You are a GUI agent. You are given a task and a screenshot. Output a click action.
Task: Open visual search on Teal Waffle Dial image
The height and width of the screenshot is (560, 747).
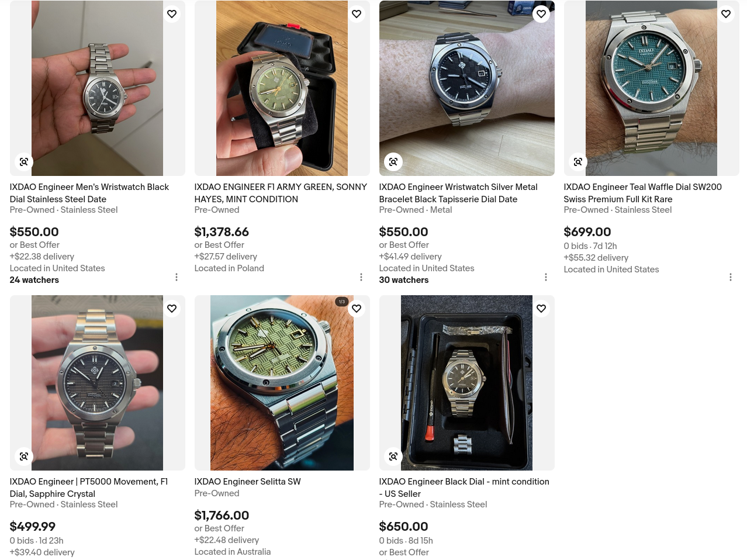coord(578,162)
